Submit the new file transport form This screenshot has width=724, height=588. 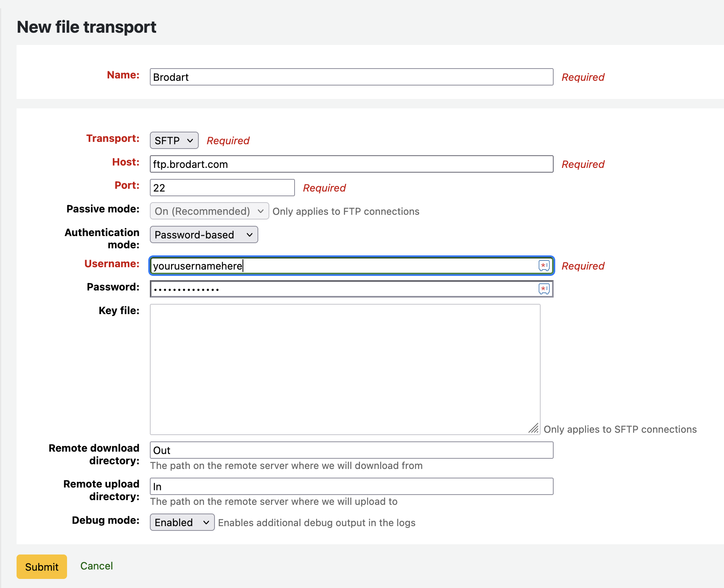click(42, 567)
